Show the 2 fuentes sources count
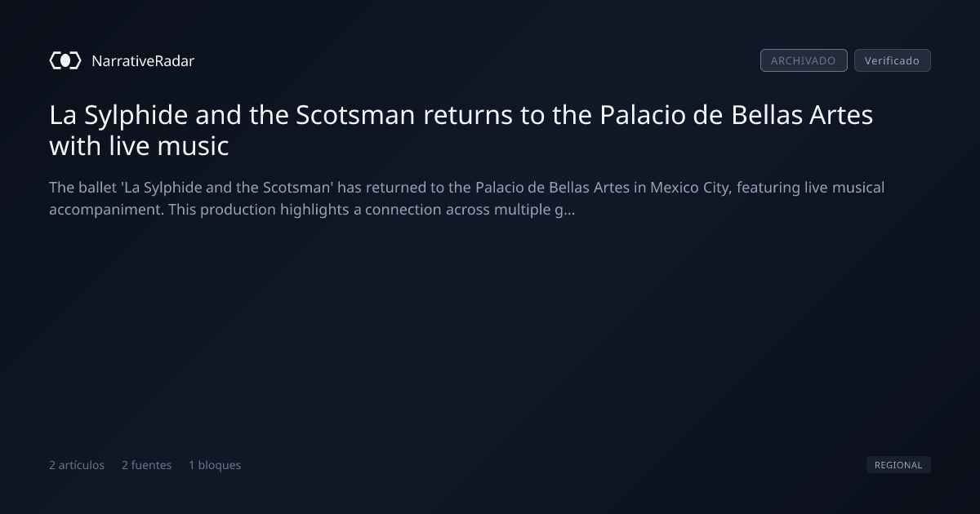Screen dimensions: 980x514 tap(147, 465)
